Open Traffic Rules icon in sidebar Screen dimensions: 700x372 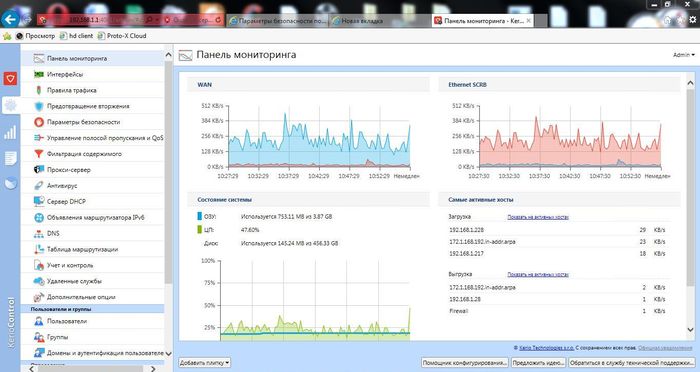point(39,90)
